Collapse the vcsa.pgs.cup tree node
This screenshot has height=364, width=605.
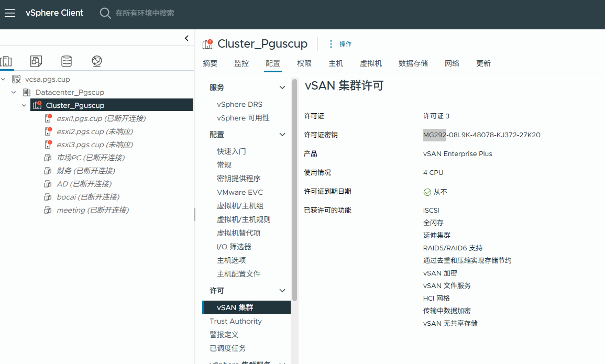(x=4, y=80)
